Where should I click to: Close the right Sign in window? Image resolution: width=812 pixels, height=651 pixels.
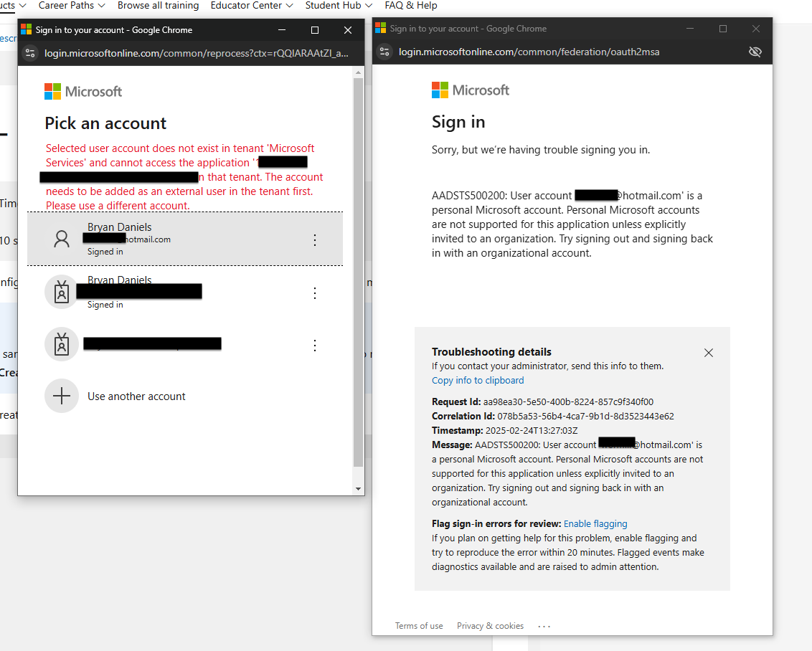tap(756, 29)
